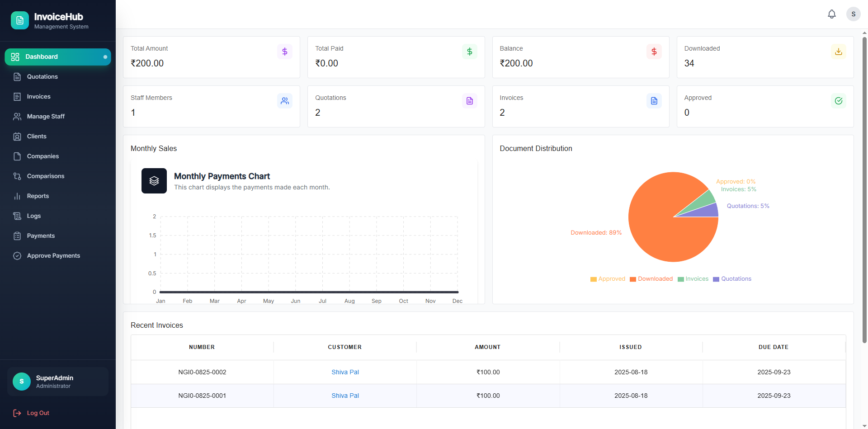This screenshot has width=868, height=429.
Task: Open Manage Staff via its people icon
Action: coord(17,116)
